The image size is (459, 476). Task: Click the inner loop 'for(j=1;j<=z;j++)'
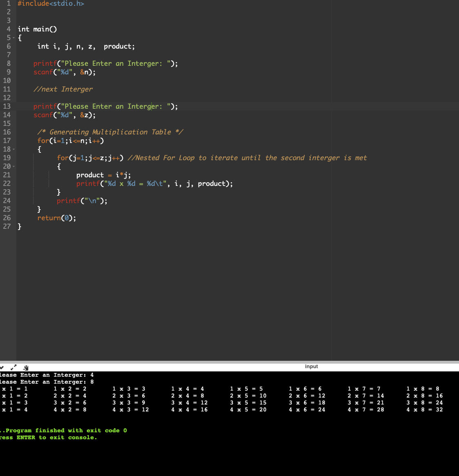point(90,158)
